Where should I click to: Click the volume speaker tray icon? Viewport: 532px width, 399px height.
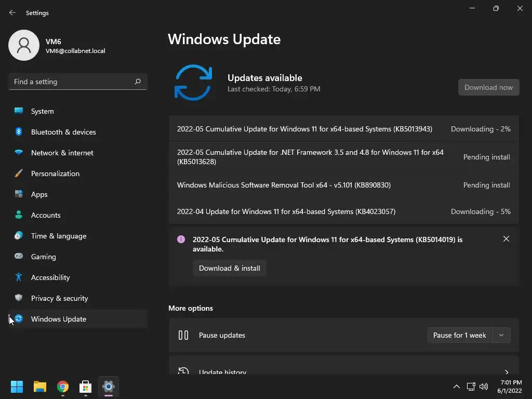point(484,387)
